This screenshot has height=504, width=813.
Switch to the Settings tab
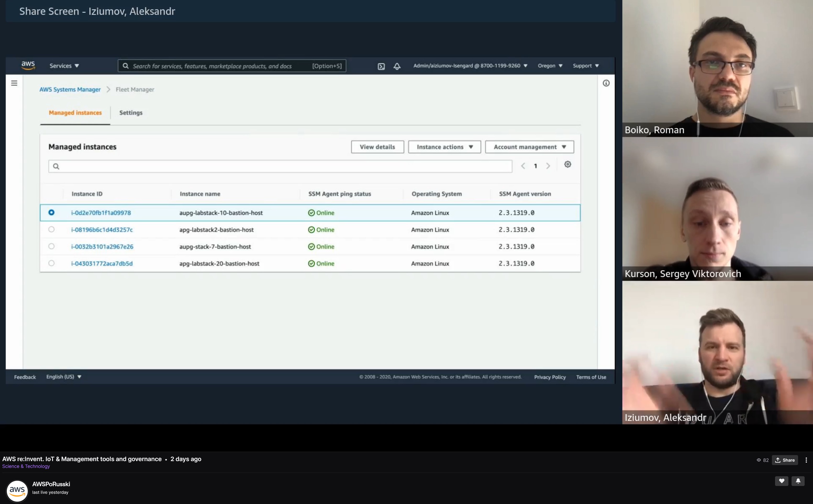coord(131,113)
